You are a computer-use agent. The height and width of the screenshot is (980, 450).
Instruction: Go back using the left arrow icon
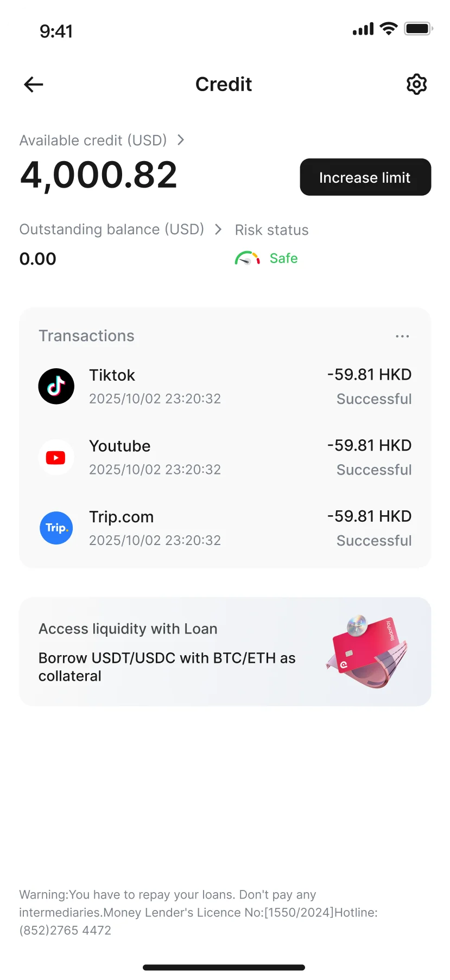tap(34, 85)
